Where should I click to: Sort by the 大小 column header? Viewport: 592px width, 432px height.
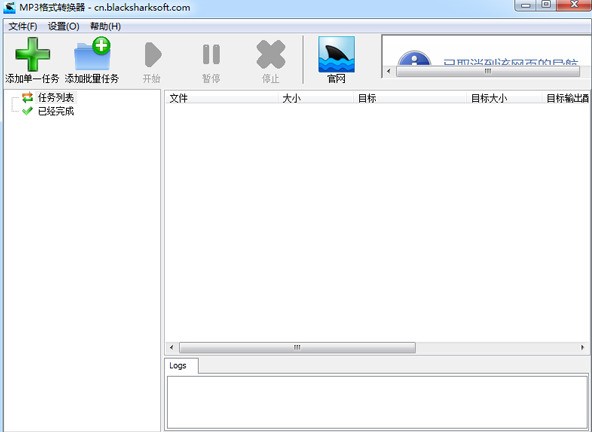click(x=316, y=98)
